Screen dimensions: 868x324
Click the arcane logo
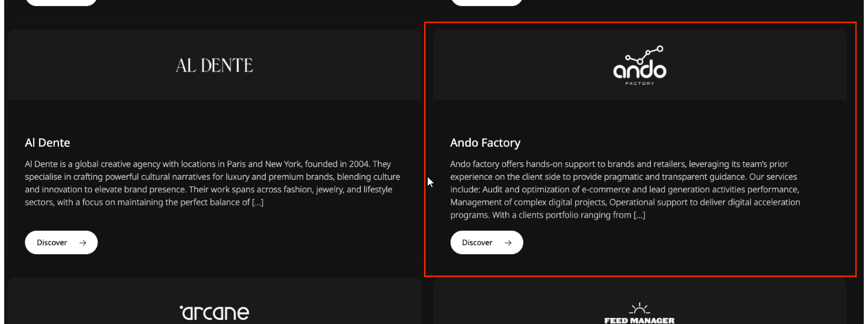pyautogui.click(x=214, y=313)
